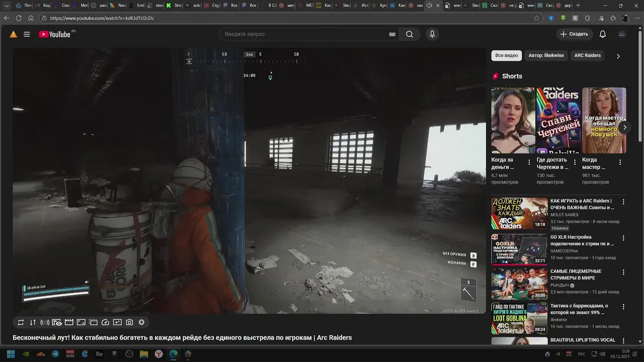The height and width of the screenshot is (362, 644).
Task: Open the YouTube account avatar menu
Action: pos(622,34)
